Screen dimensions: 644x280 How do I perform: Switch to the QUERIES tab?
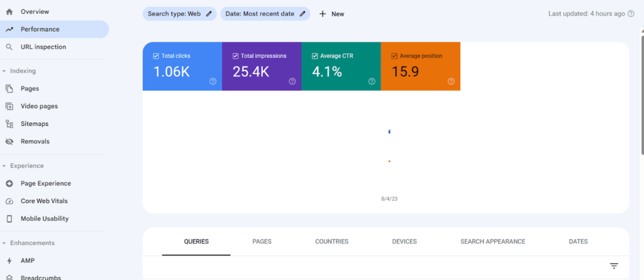[196, 242]
